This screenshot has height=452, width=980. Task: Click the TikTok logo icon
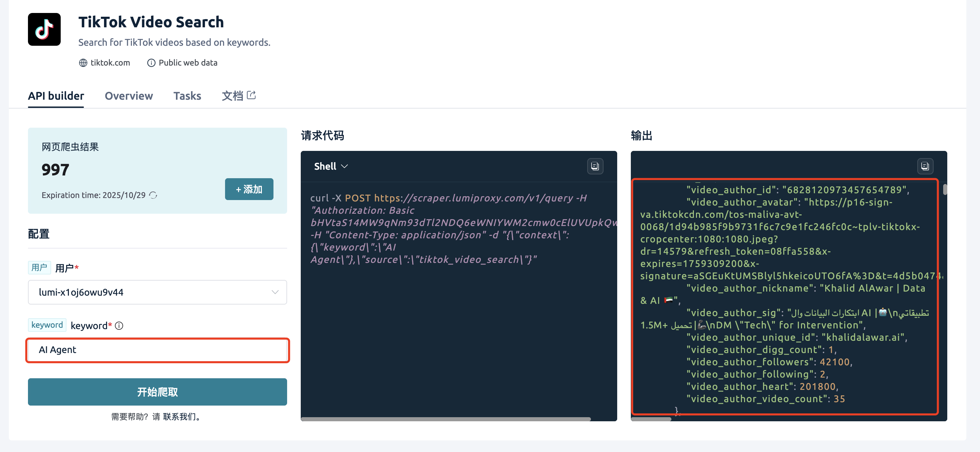(x=44, y=29)
